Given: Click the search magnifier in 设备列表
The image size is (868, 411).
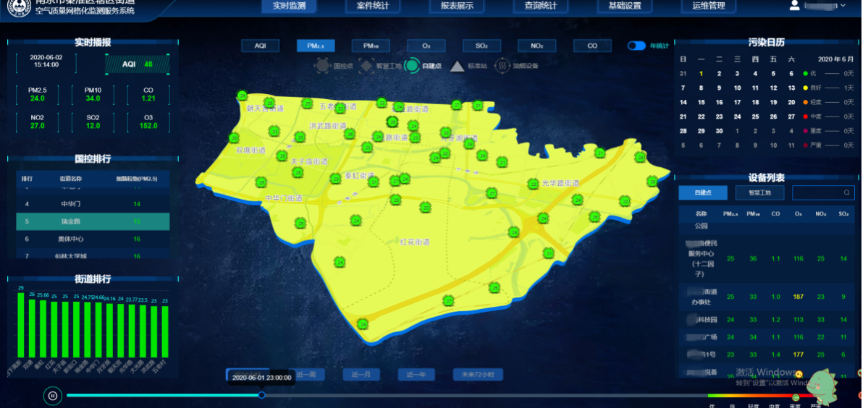Looking at the screenshot, I should 846,192.
